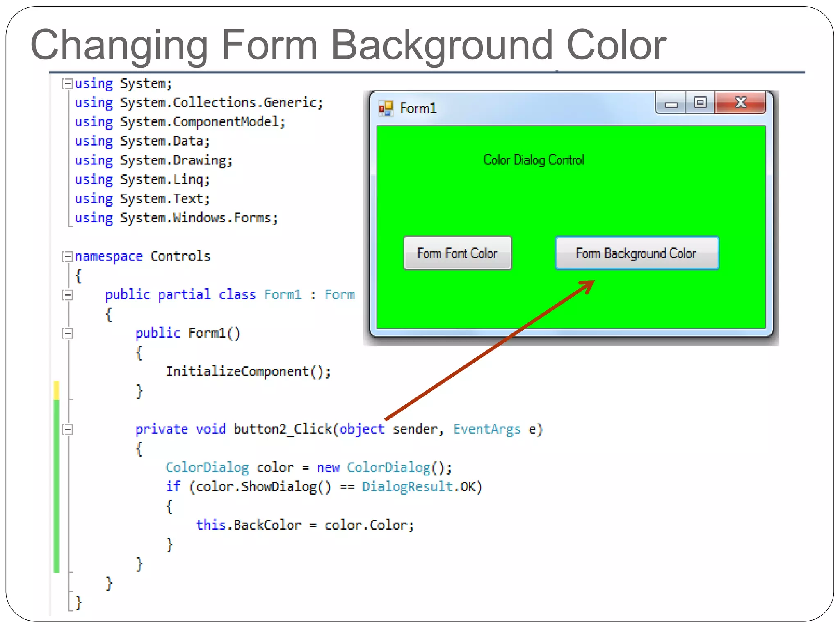Collapse the using directives block
This screenshot has height=630, width=840.
coord(67,84)
